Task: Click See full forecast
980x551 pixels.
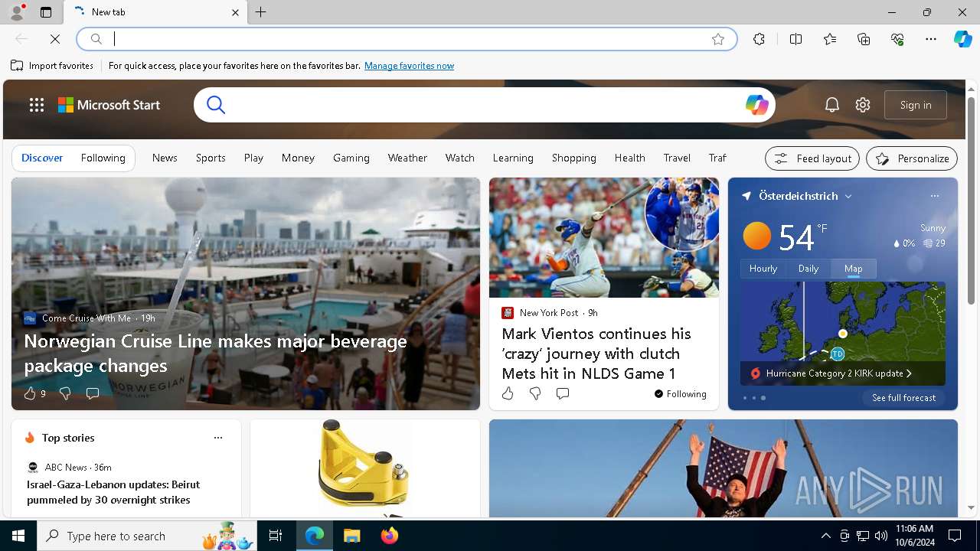Action: point(903,398)
